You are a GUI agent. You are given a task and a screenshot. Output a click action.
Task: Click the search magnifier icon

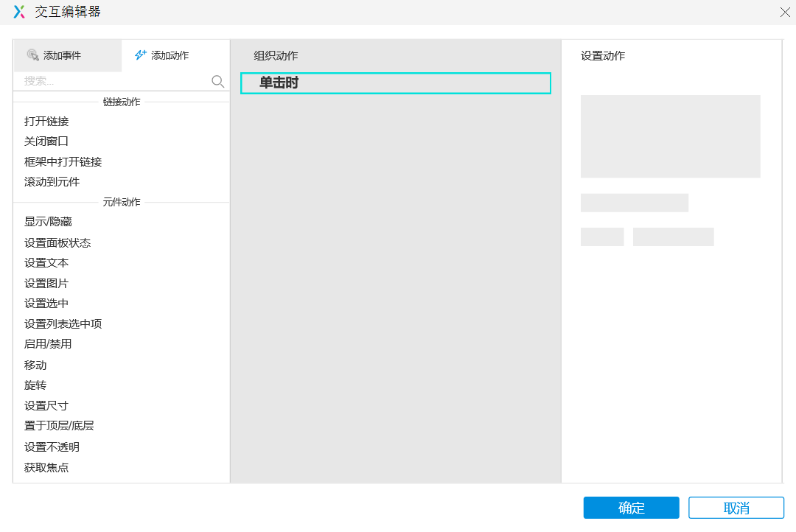coord(217,81)
